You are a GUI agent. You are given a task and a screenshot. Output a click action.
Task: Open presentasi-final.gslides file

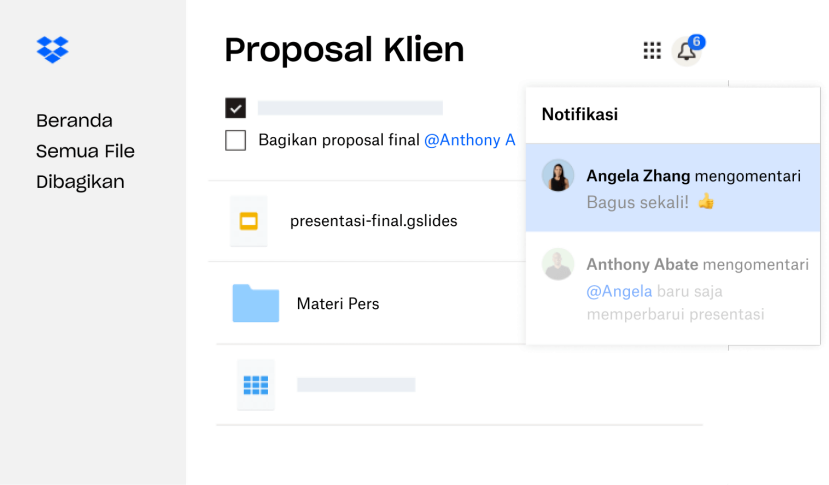(373, 221)
